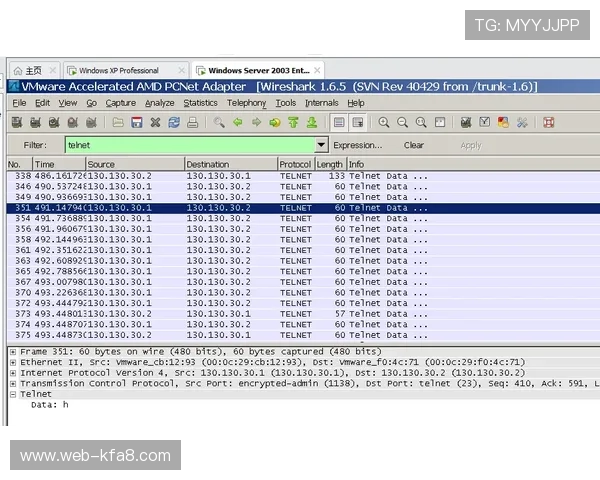Jump to last packet using toolbar icon

click(x=312, y=123)
